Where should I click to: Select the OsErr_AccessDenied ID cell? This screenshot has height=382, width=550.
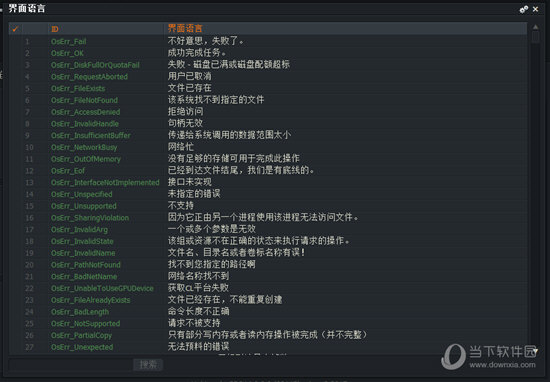tap(85, 112)
